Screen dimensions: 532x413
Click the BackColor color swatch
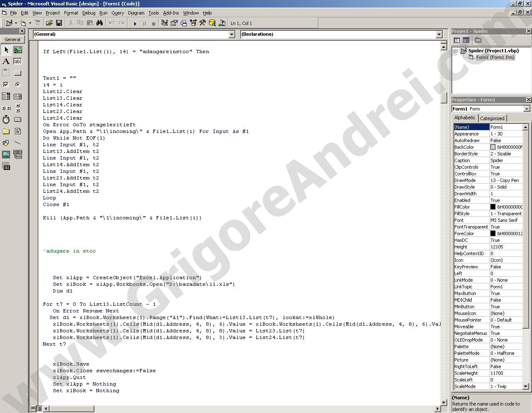(493, 147)
